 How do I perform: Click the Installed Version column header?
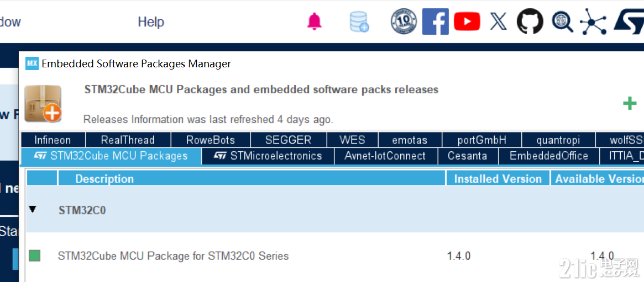click(x=498, y=179)
